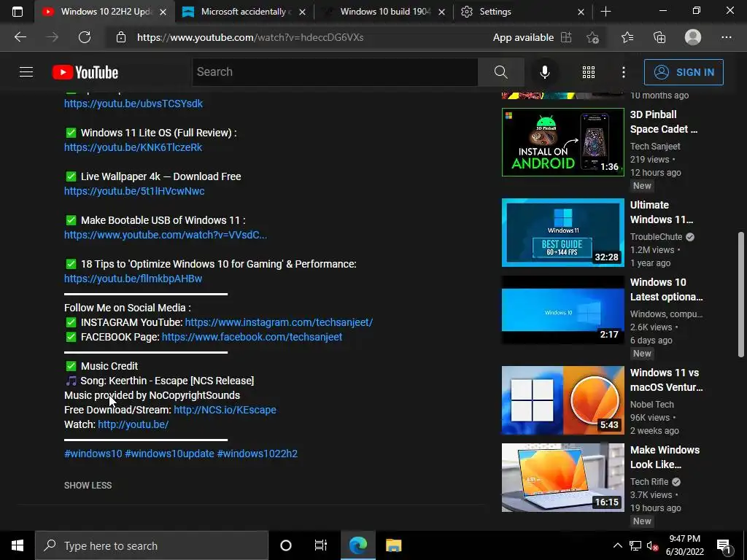Open the Collections icon in Edge toolbar
Screen dimensions: 747x560
(x=659, y=37)
